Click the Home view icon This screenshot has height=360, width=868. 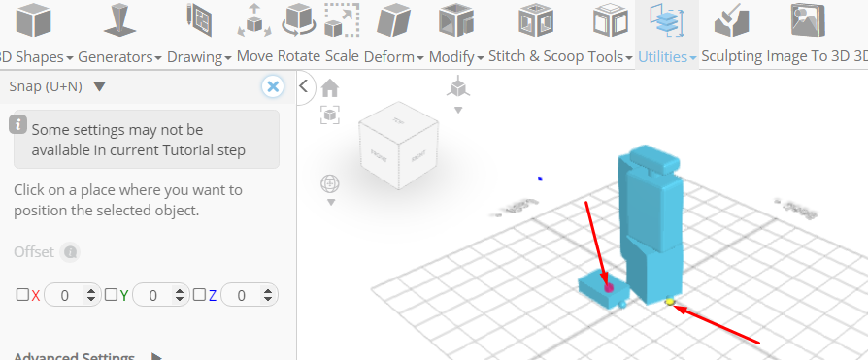(x=330, y=88)
